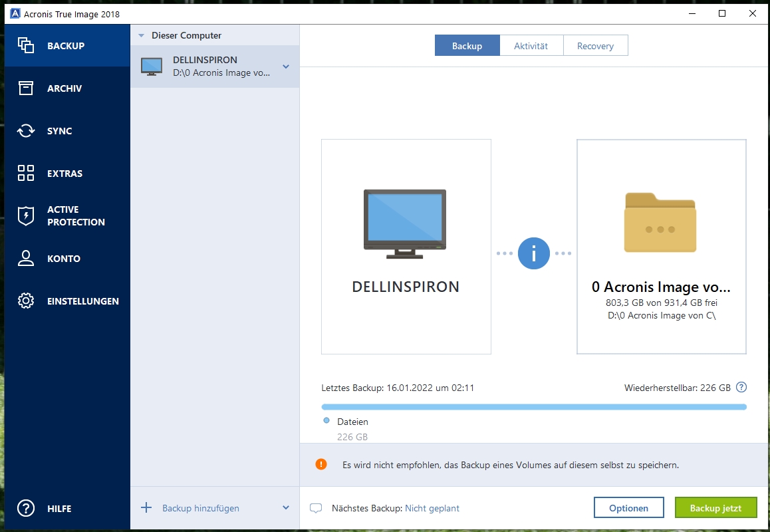Switch to the Aktivität tab
The image size is (770, 532).
[531, 45]
